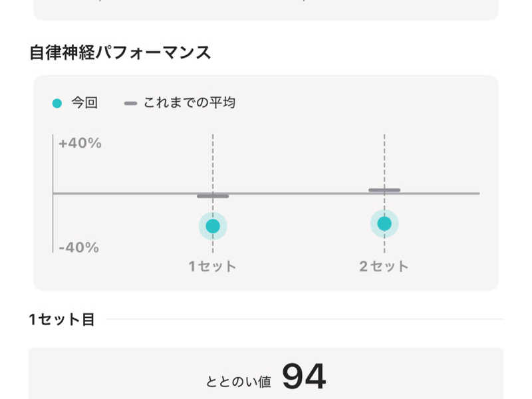This screenshot has height=399, width=532.
Task: Tap the これまでの平均 legend label
Action: pos(190,102)
